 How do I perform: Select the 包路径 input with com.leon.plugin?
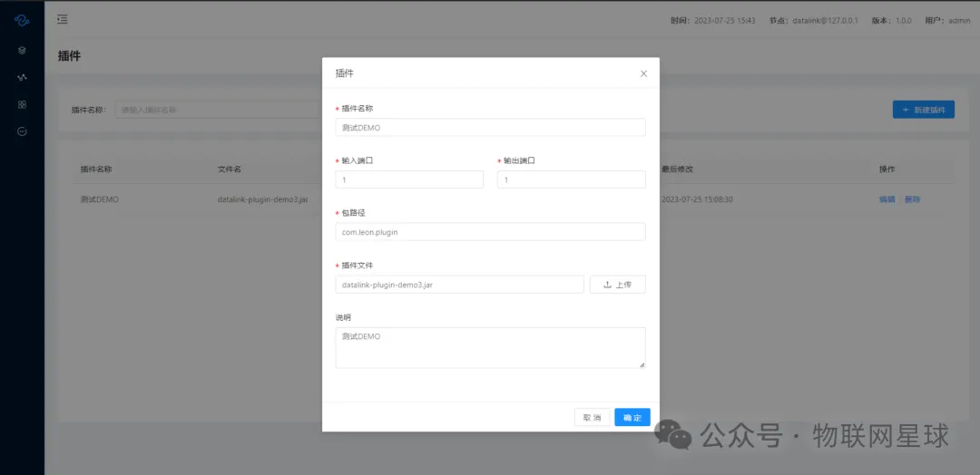coord(490,232)
